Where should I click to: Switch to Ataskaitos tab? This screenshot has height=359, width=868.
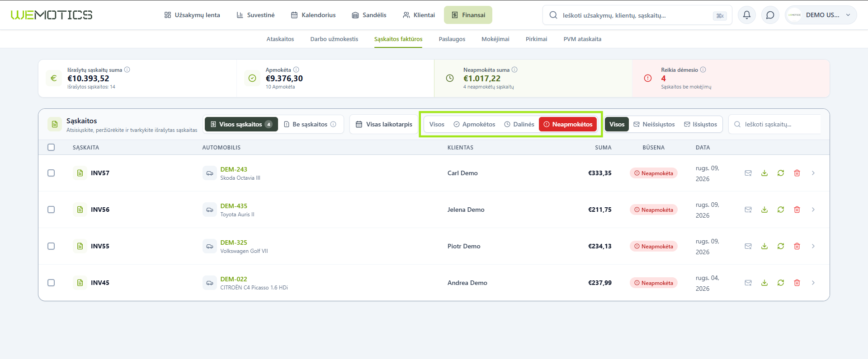pyautogui.click(x=280, y=39)
